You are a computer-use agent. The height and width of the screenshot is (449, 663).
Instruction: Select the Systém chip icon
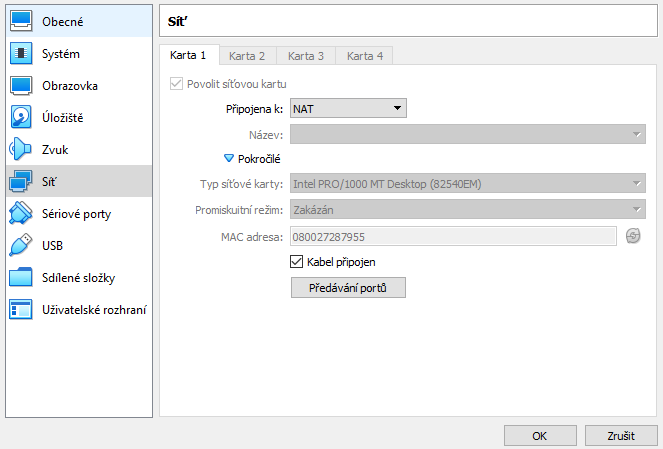(x=21, y=53)
